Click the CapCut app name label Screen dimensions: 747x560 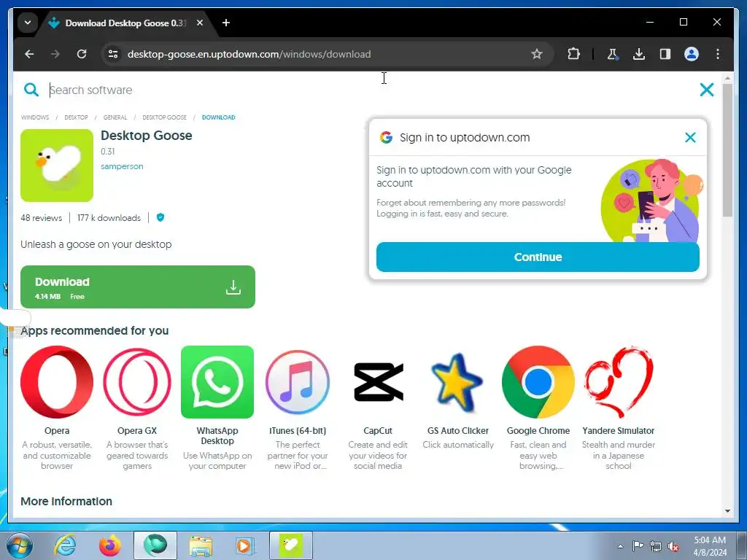[378, 430]
